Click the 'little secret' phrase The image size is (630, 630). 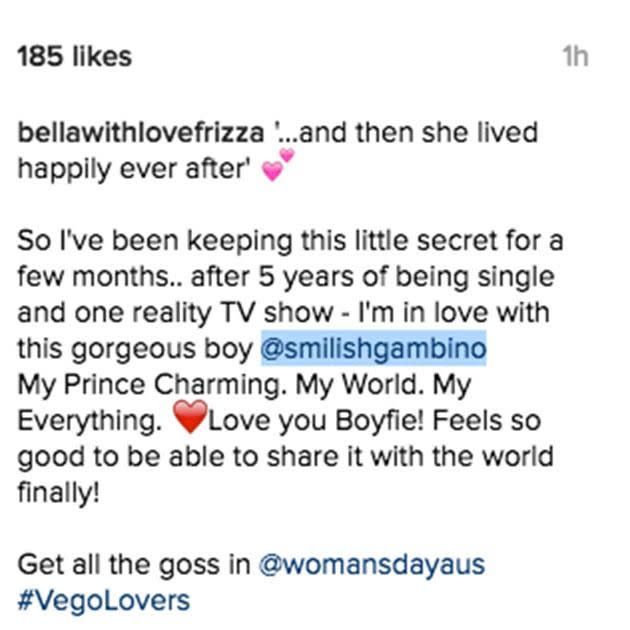(420, 241)
